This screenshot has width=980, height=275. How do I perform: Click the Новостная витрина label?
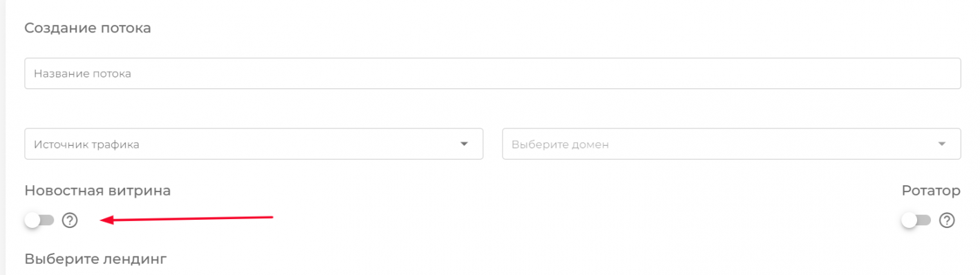pyautogui.click(x=97, y=191)
